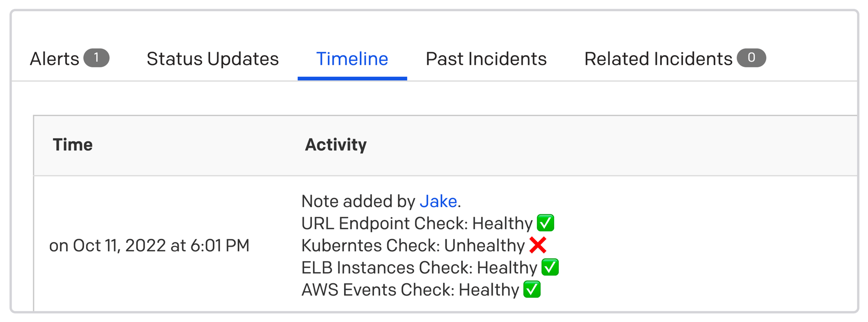The height and width of the screenshot is (322, 868).
Task: Click the URL Endpoint Check line
Action: [x=416, y=223]
